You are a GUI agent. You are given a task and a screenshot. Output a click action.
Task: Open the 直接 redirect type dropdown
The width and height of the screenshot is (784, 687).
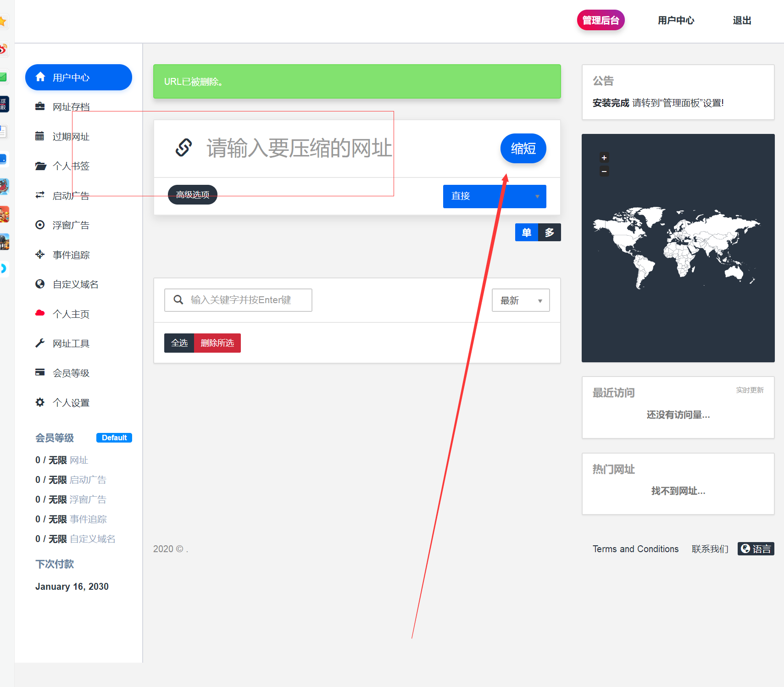494,196
